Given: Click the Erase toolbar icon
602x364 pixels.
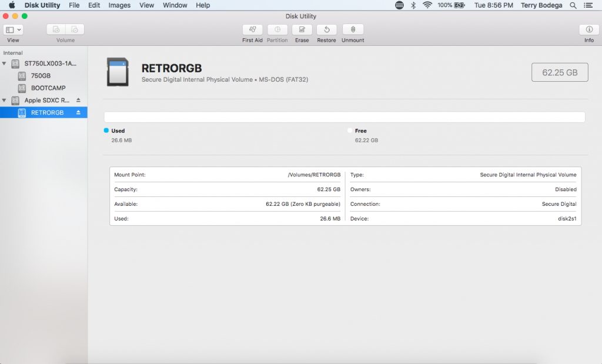Looking at the screenshot, I should point(302,29).
